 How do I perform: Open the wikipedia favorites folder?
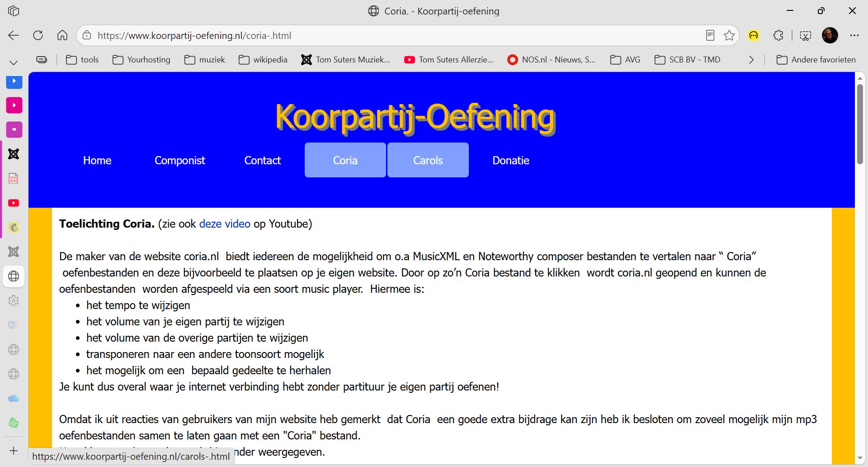click(x=263, y=60)
